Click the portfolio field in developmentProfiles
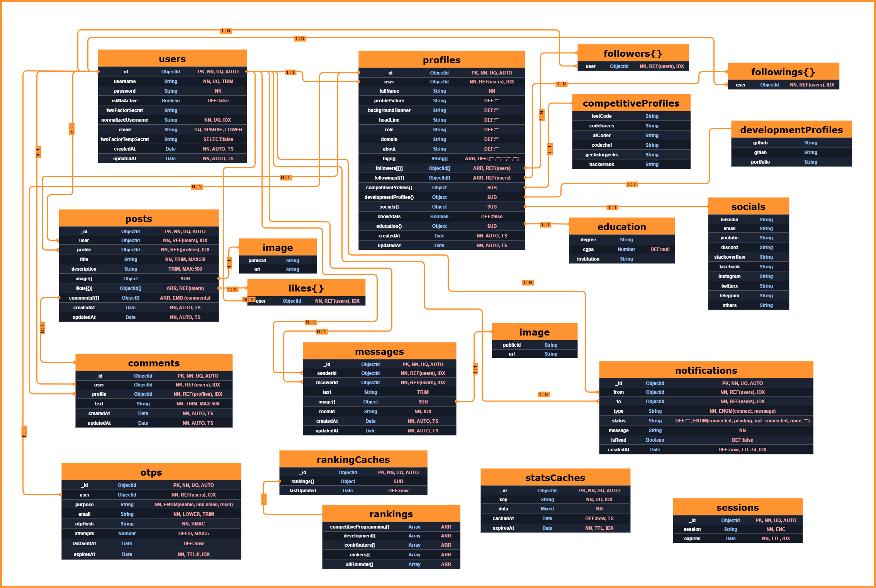This screenshot has height=588, width=876. click(791, 162)
